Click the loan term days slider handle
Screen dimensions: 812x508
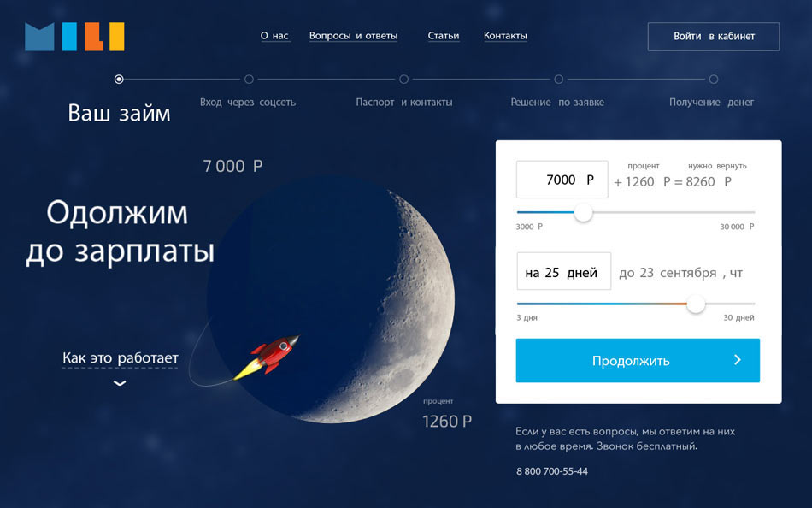(x=696, y=304)
